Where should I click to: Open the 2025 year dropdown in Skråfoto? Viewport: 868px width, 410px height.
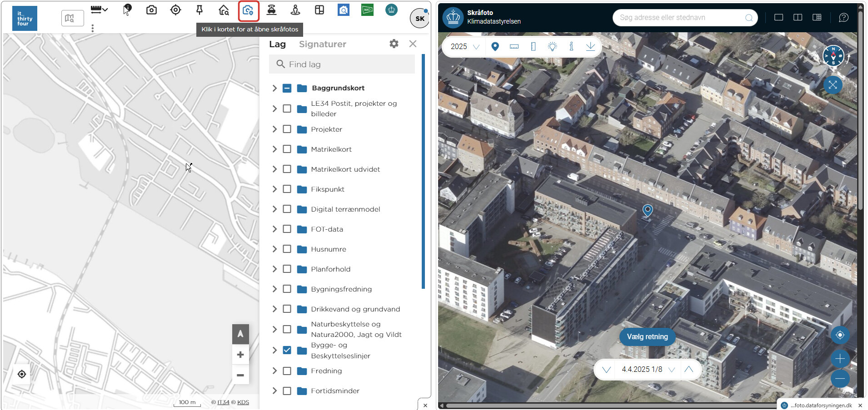pyautogui.click(x=465, y=46)
